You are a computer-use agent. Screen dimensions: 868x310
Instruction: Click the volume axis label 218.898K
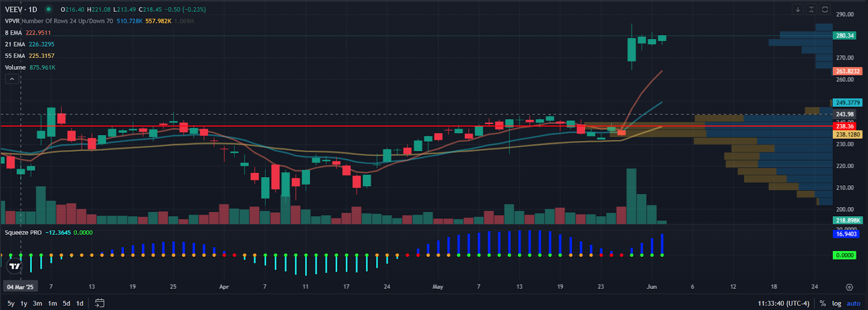click(x=847, y=221)
